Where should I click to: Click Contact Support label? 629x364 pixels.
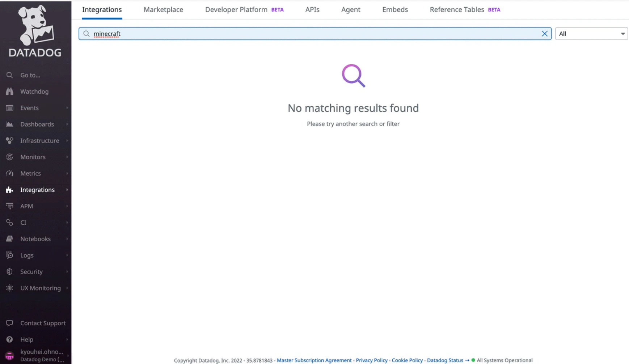click(x=43, y=323)
